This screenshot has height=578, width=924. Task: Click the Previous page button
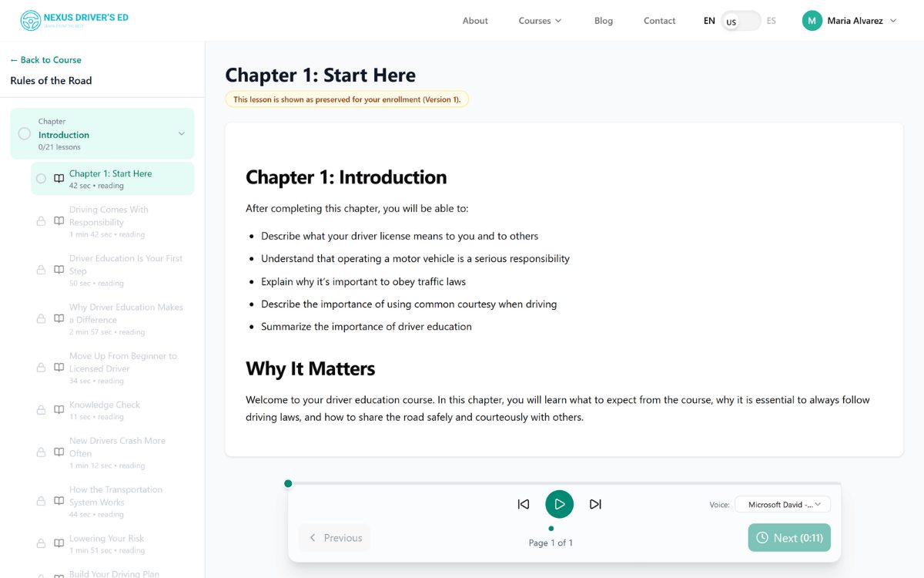click(335, 538)
